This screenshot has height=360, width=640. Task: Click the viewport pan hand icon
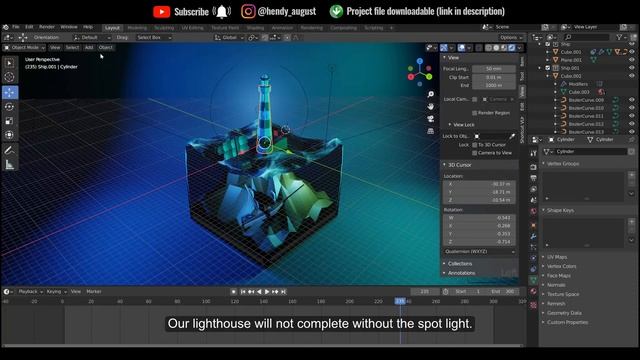tap(431, 107)
